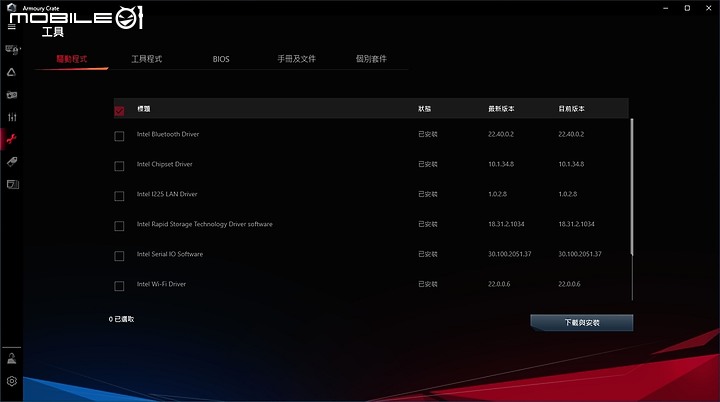720x402 pixels.
Task: Click the 下載與安裝 button
Action: [582, 323]
